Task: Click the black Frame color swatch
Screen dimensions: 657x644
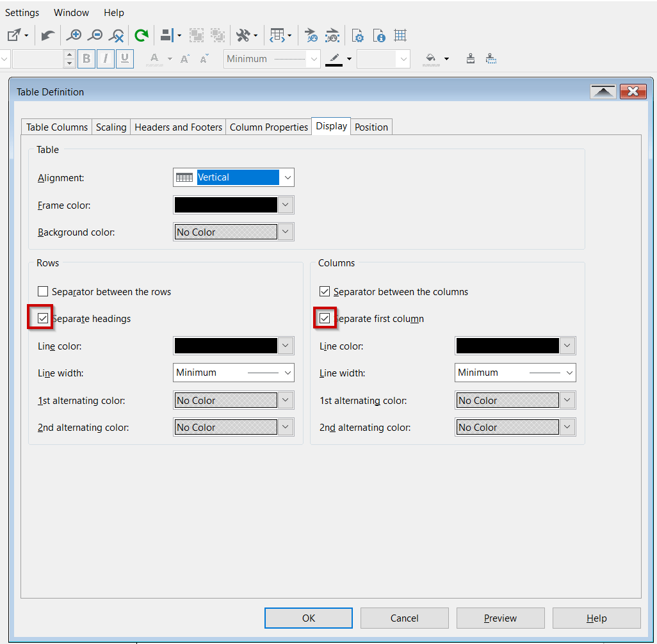Action: click(x=226, y=205)
